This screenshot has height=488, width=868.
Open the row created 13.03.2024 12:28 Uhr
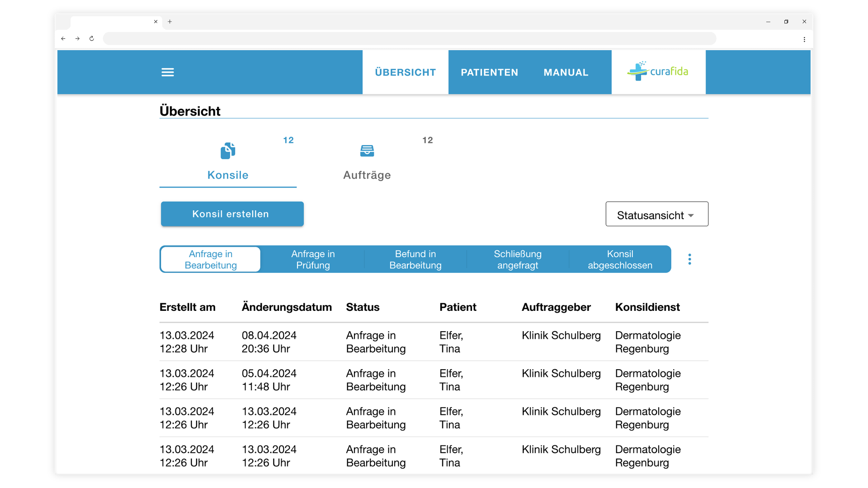434,342
